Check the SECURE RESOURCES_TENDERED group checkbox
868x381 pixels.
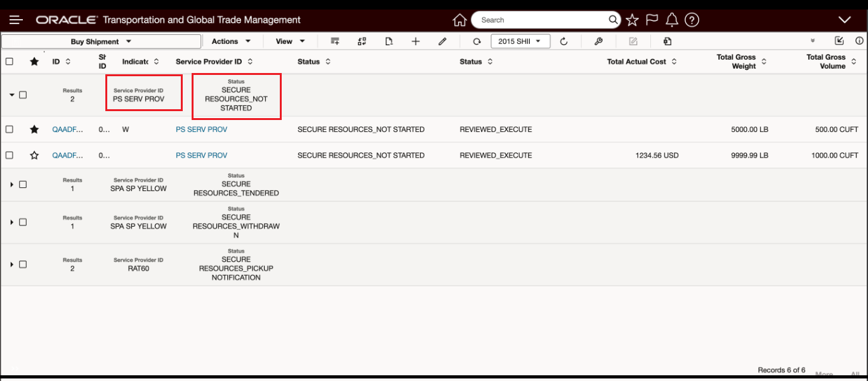pos(23,184)
